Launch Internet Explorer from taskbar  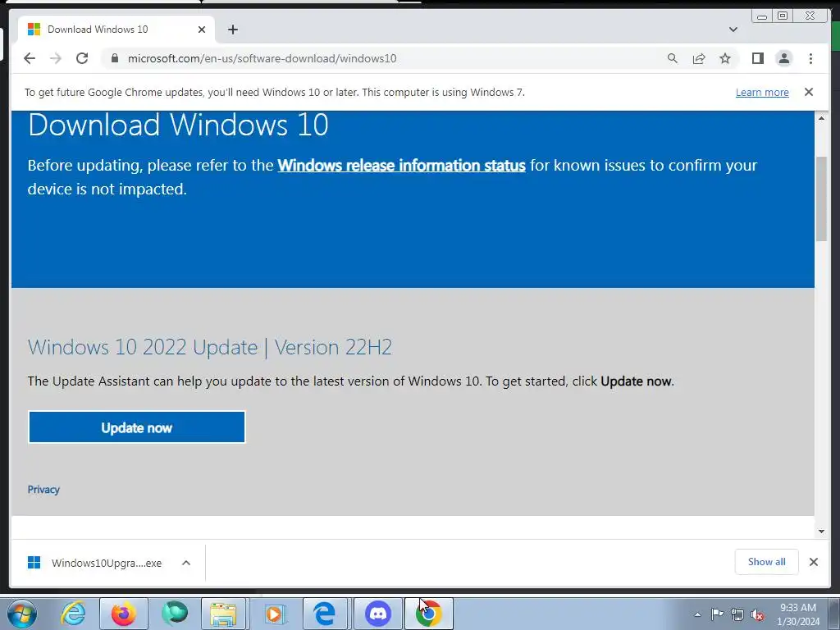[x=73, y=614]
